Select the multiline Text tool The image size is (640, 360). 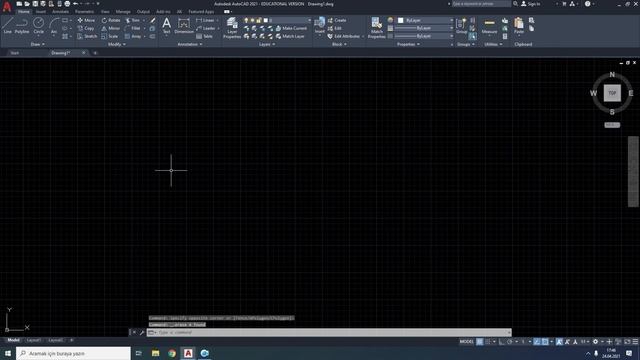coord(167,26)
